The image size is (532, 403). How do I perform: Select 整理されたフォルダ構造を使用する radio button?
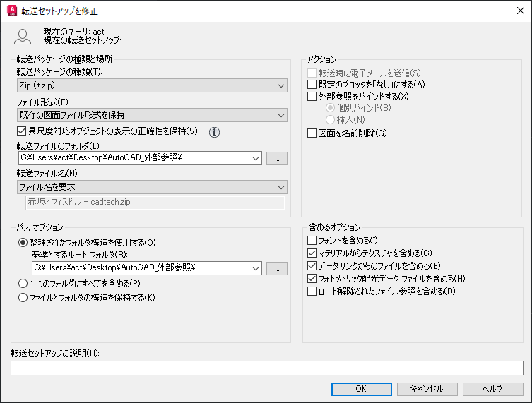point(23,242)
